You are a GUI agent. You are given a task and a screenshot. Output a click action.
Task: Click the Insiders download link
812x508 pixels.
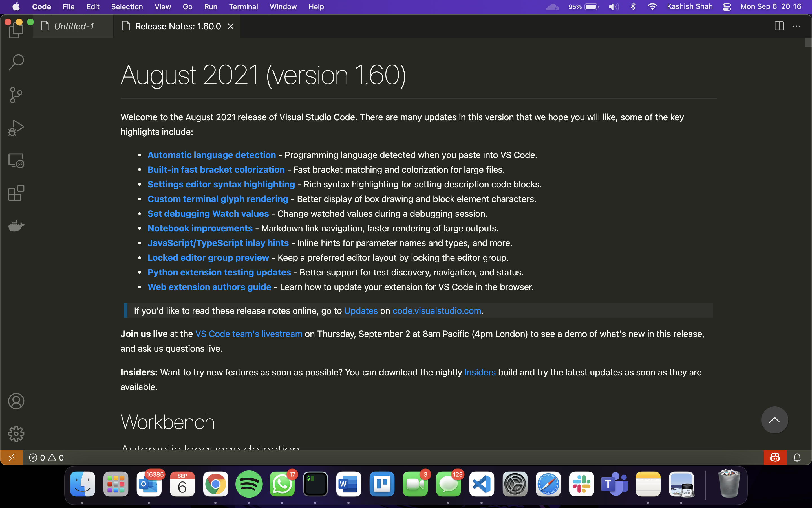tap(480, 372)
